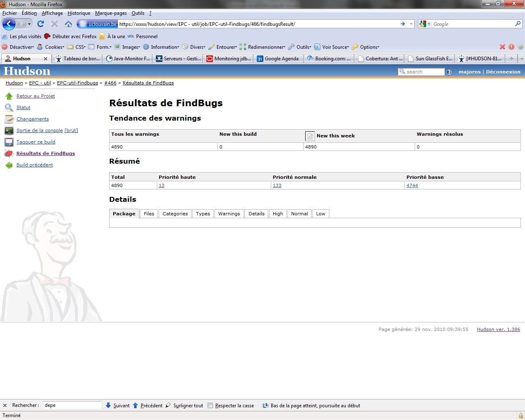
Task: Click the floppy disk Taguer ce build icon
Action: point(9,142)
